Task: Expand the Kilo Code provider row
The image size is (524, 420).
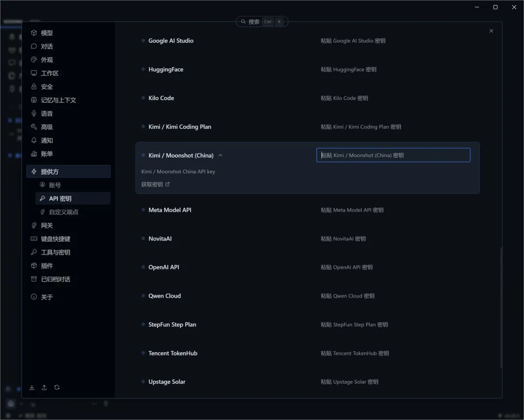Action: 161,98
